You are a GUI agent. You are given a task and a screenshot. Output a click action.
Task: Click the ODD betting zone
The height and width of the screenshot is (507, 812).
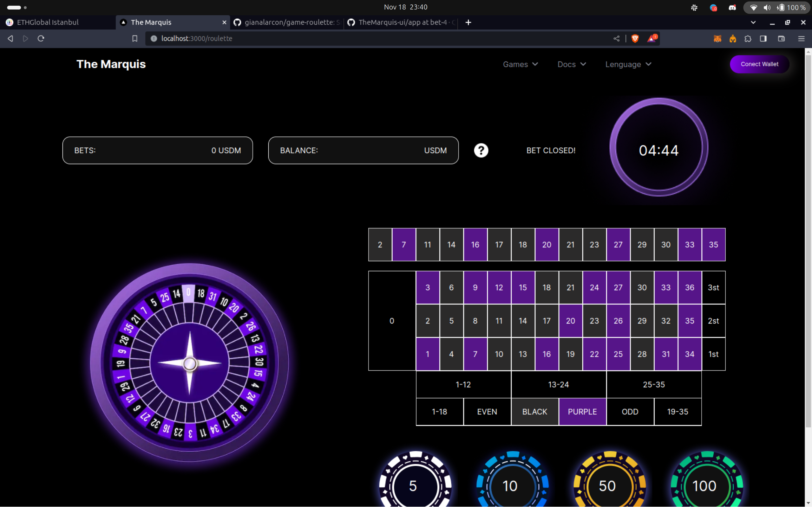point(630,411)
